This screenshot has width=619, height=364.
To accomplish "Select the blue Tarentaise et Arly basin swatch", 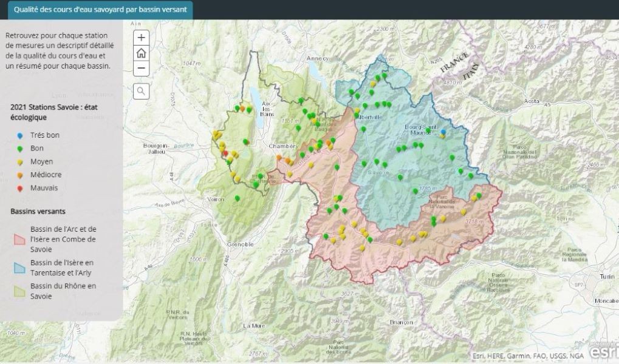I will [x=19, y=268].
